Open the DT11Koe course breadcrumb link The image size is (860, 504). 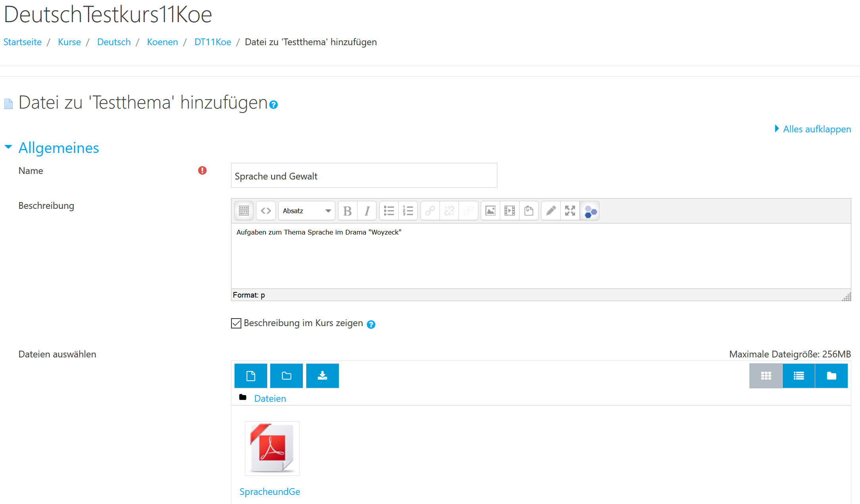pyautogui.click(x=212, y=42)
